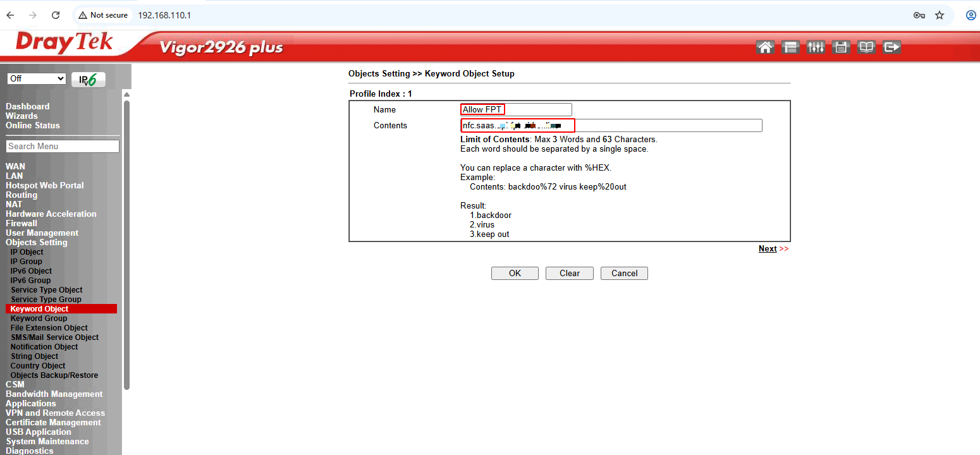The width and height of the screenshot is (980, 455).
Task: Open the password key icon in the address bar
Action: click(x=919, y=15)
